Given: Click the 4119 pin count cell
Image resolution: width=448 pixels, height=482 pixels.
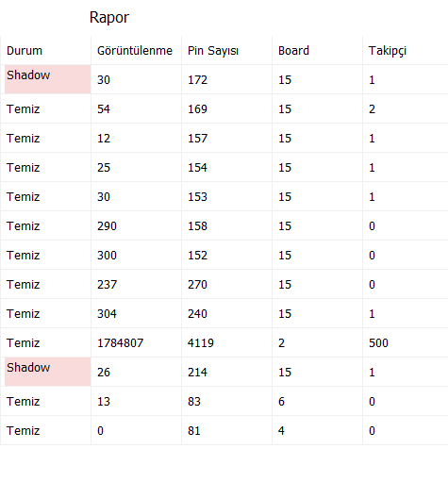Looking at the screenshot, I should 227,342.
